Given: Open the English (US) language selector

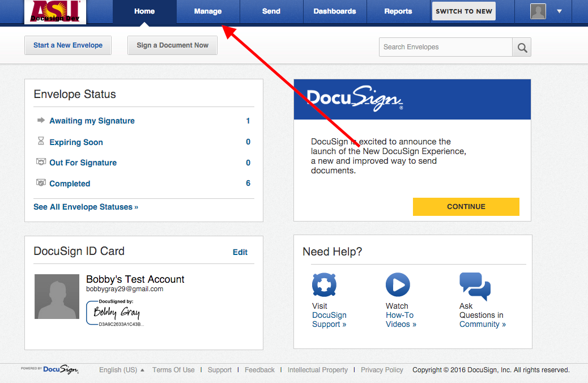Looking at the screenshot, I should tap(121, 370).
